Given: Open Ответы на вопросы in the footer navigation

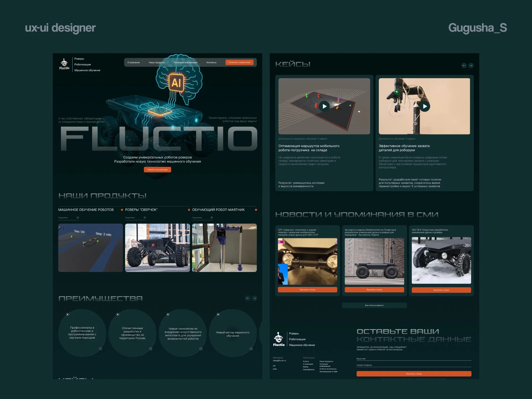Looking at the screenshot, I should 328,369.
